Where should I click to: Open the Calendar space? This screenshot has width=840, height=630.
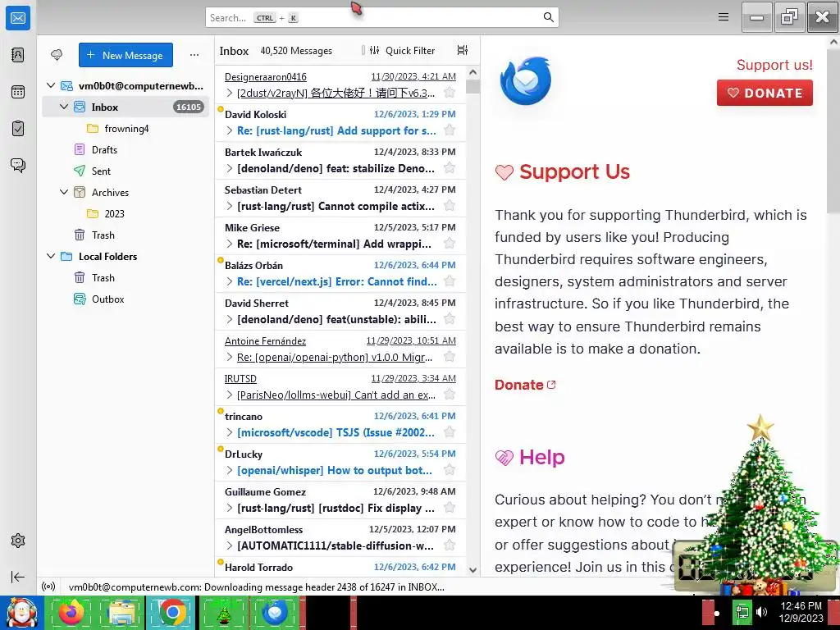click(18, 92)
